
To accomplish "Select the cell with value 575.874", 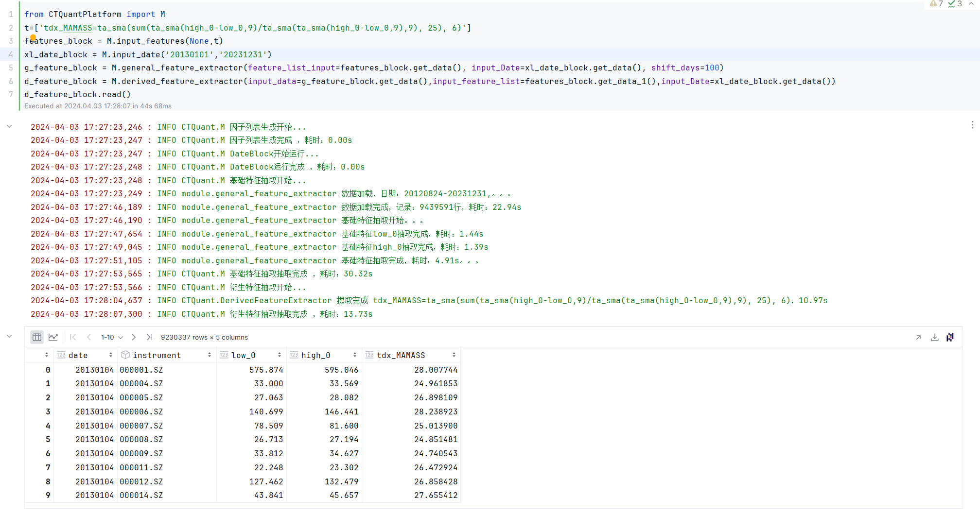I will pyautogui.click(x=266, y=370).
